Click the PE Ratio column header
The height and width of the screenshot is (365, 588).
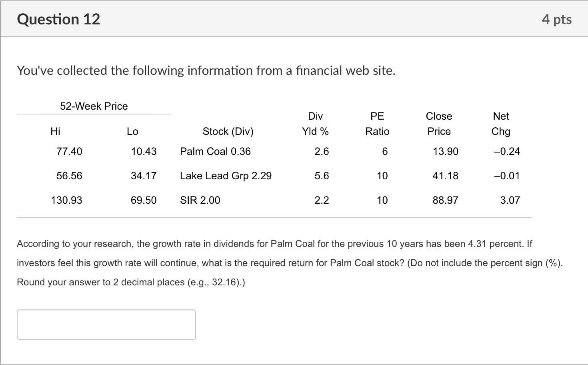point(377,124)
